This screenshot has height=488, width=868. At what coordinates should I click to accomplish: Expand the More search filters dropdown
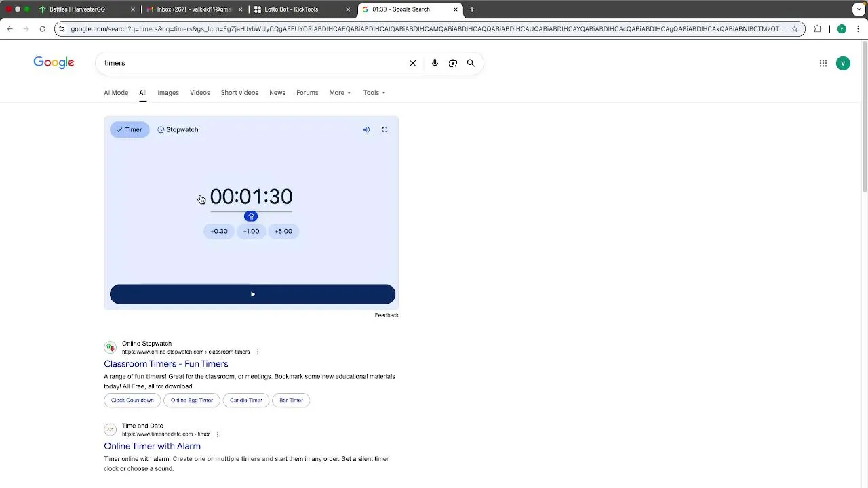click(x=340, y=93)
